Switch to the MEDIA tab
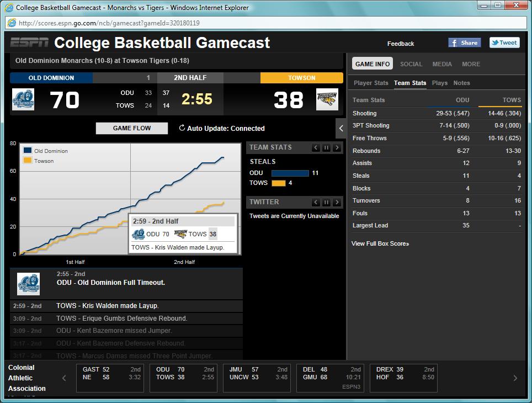Image resolution: width=532 pixels, height=403 pixels. (x=442, y=64)
